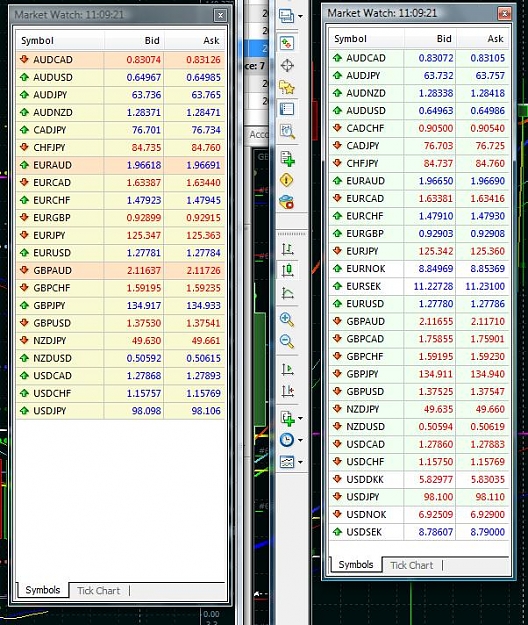
Task: Click the Zoom Out magnifier icon
Action: pos(287,342)
